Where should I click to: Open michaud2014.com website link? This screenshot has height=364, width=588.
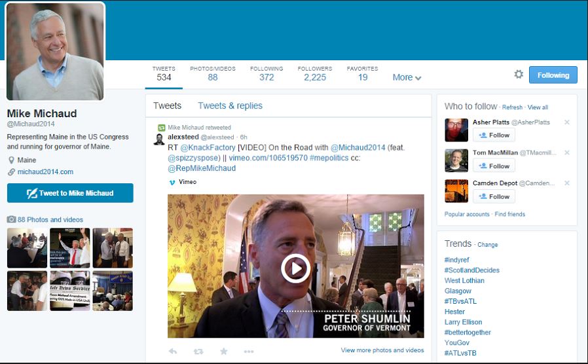click(45, 172)
